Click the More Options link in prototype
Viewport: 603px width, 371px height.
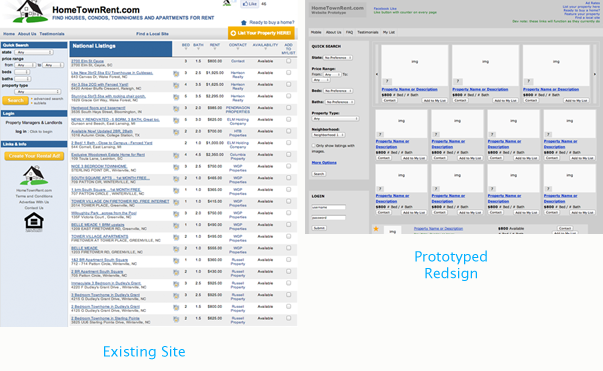324,163
